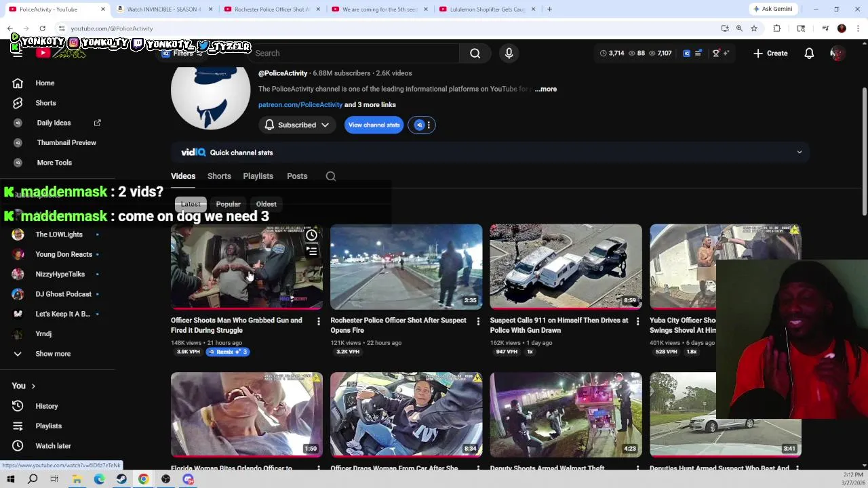Open the Home page in sidebar
This screenshot has width=868, height=488.
[45, 83]
